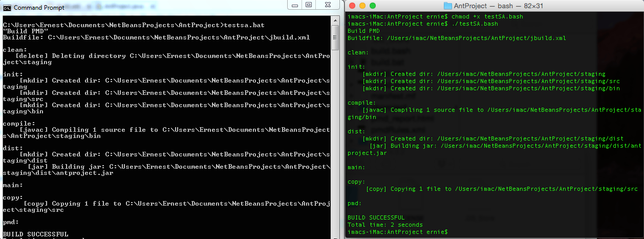Close the Mac Terminal window via red button
Screen dimensions: 644x239
(x=352, y=6)
